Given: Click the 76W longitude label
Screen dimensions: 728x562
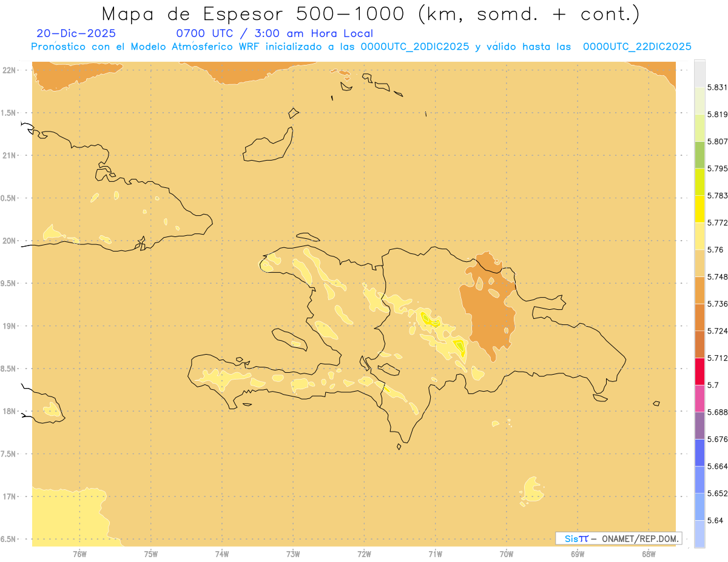Looking at the screenshot, I should click(x=79, y=554).
